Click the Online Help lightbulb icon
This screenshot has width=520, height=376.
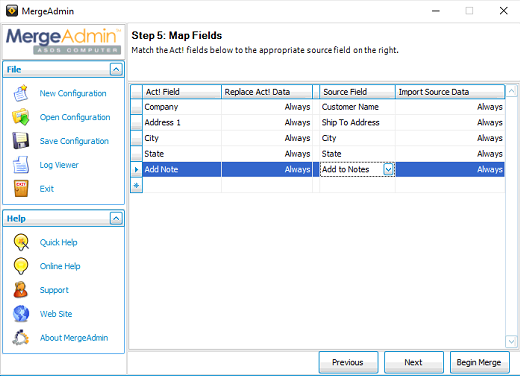(21, 266)
